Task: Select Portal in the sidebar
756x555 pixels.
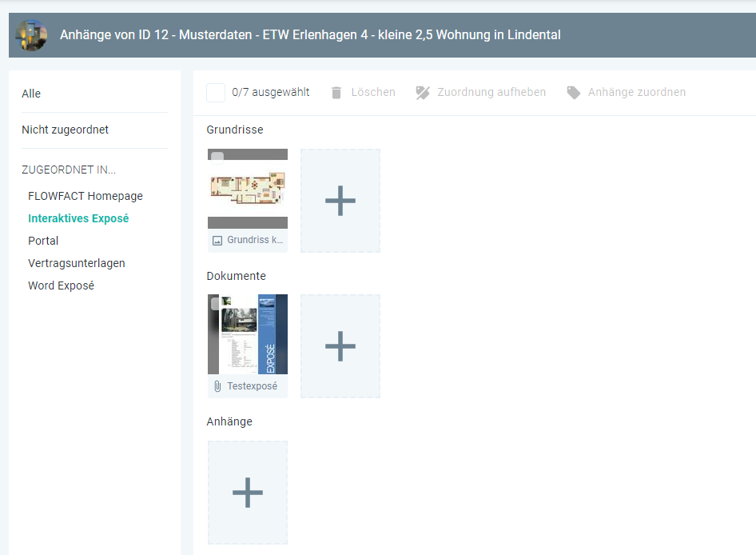Action: 43,241
